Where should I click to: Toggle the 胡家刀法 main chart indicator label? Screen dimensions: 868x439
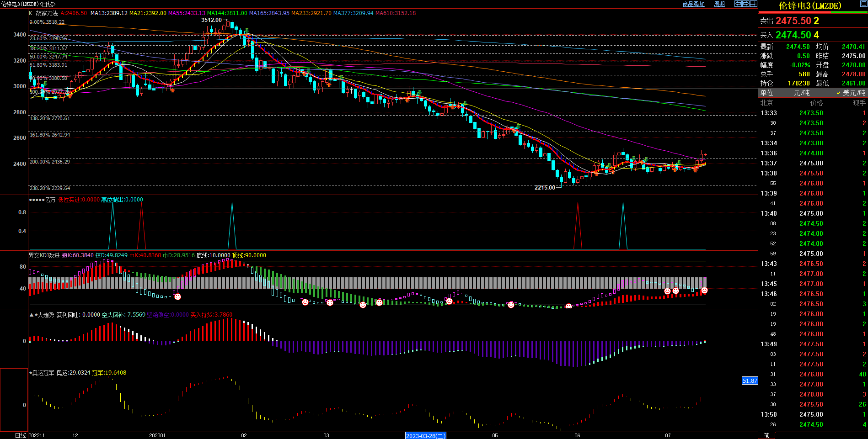pos(47,13)
